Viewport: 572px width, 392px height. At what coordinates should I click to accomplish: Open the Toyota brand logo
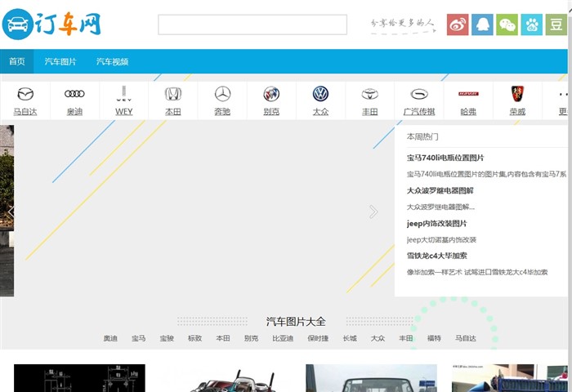pos(370,94)
